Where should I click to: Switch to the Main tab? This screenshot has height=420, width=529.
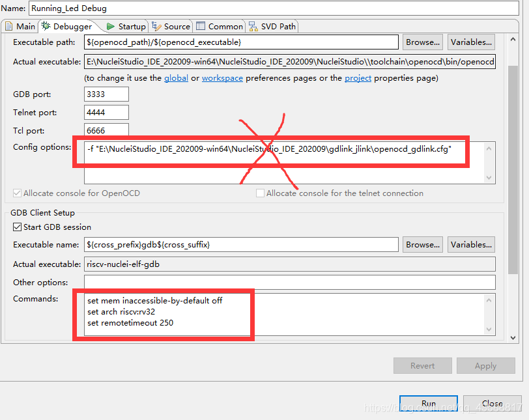pyautogui.click(x=20, y=26)
